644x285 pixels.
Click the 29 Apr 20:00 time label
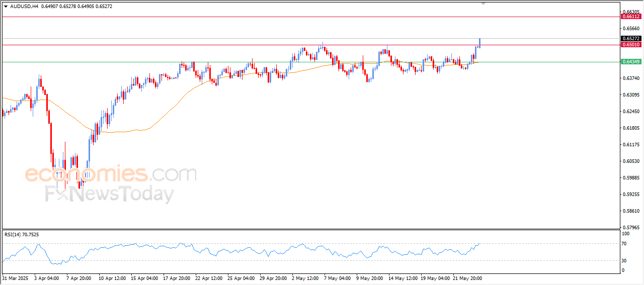[273, 277]
